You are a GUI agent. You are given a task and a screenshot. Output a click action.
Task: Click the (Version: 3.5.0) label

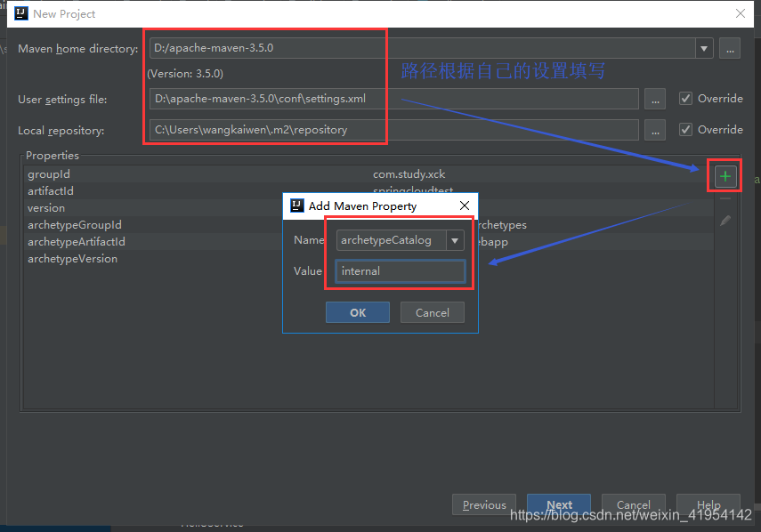[185, 74]
